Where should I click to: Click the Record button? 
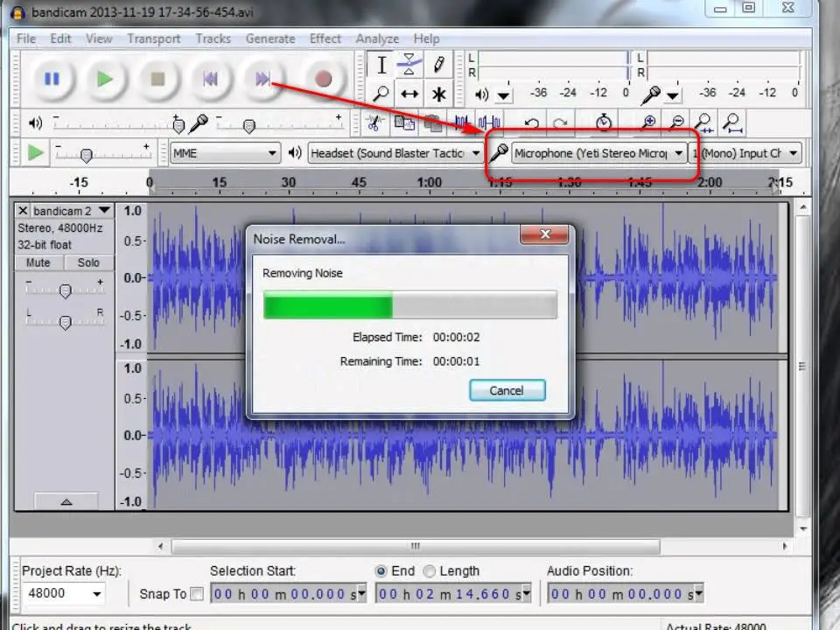[x=323, y=79]
